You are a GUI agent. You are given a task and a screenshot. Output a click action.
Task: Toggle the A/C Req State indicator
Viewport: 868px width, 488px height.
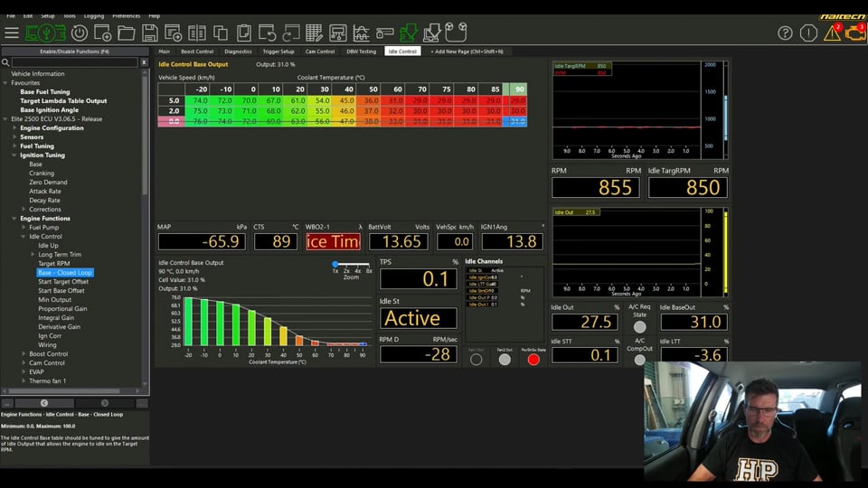pyautogui.click(x=639, y=327)
